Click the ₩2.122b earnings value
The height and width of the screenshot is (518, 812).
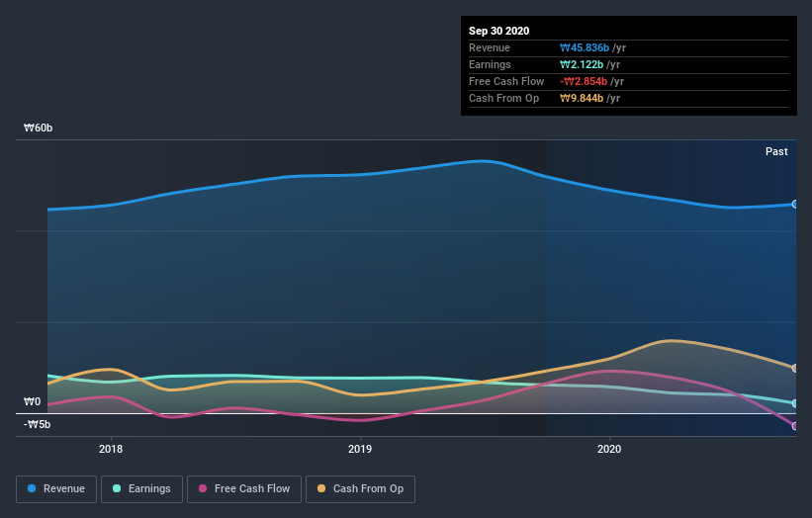581,64
